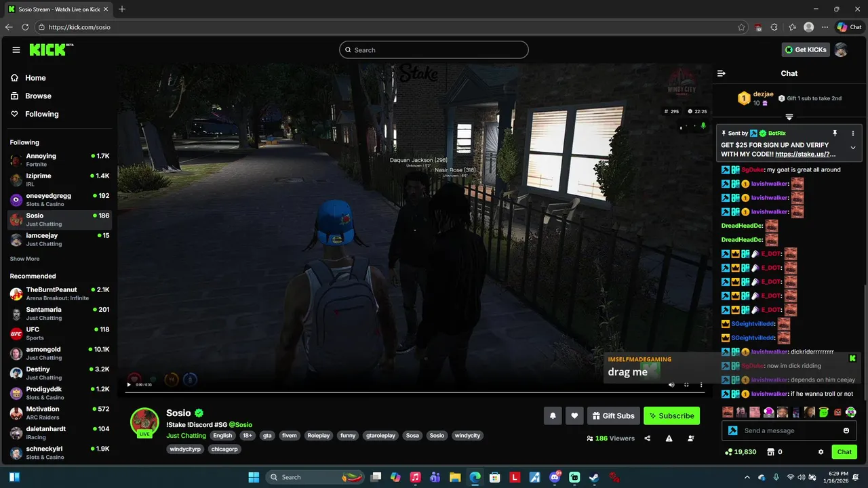Click the taskbar Search box
The width and height of the screenshot is (868, 488).
(315, 477)
